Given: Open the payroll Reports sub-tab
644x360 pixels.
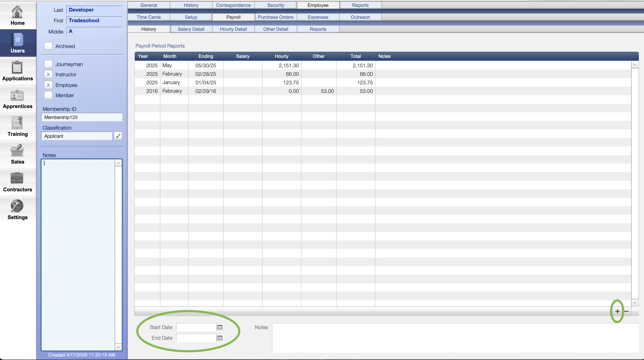Looking at the screenshot, I should tap(318, 29).
